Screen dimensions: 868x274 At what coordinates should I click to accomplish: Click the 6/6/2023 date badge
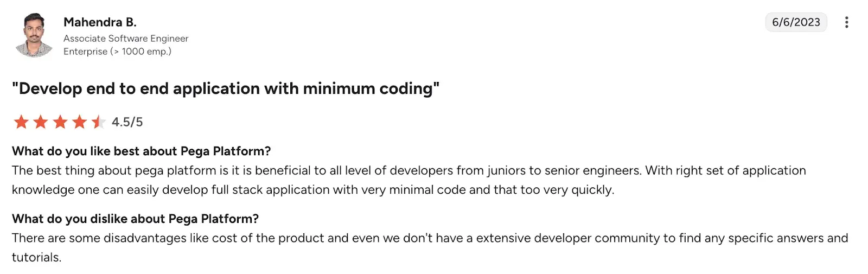(x=796, y=22)
